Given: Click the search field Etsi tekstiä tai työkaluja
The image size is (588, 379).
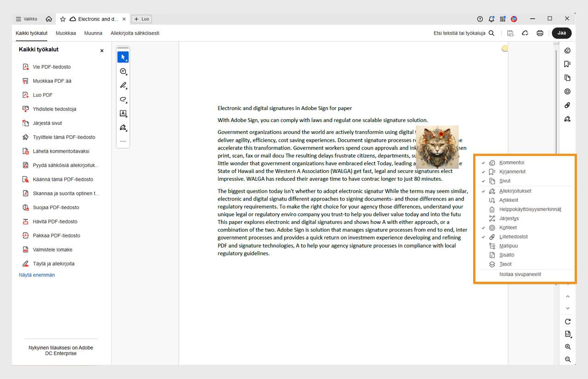Looking at the screenshot, I should [x=459, y=33].
